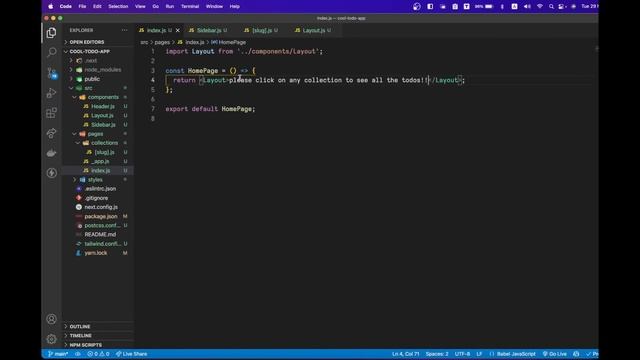
Task: Open .gitignore in the file tree
Action: tap(98, 198)
